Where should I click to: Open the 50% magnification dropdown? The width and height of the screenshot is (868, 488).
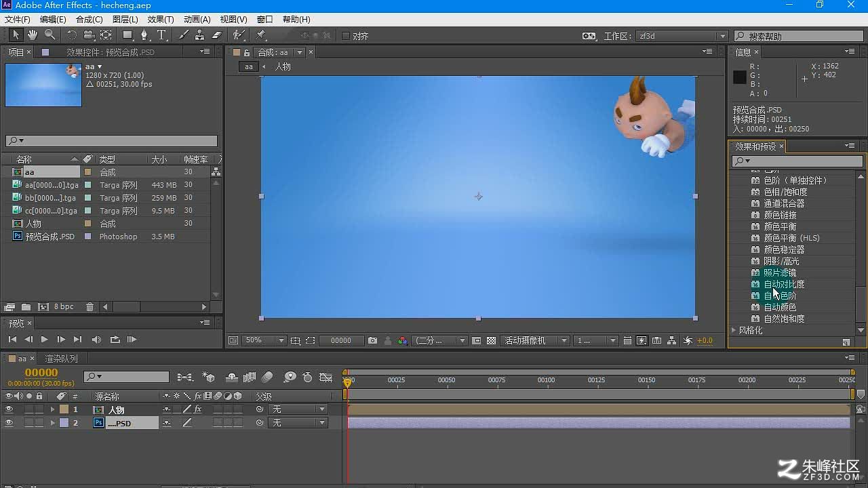point(264,340)
